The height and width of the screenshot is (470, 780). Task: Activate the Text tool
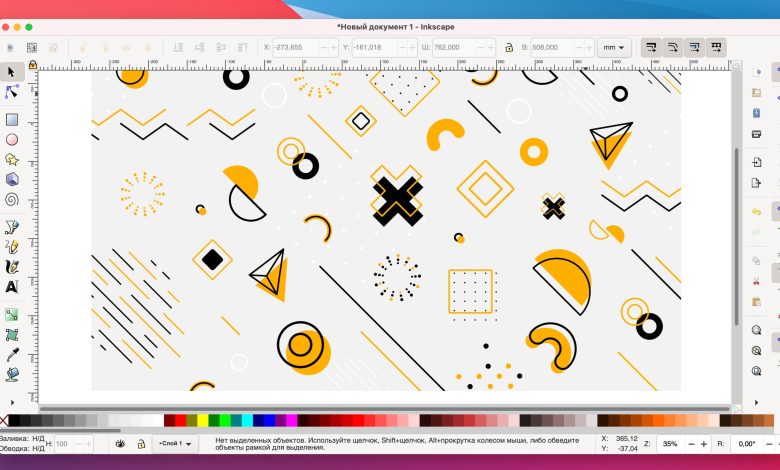pyautogui.click(x=12, y=287)
